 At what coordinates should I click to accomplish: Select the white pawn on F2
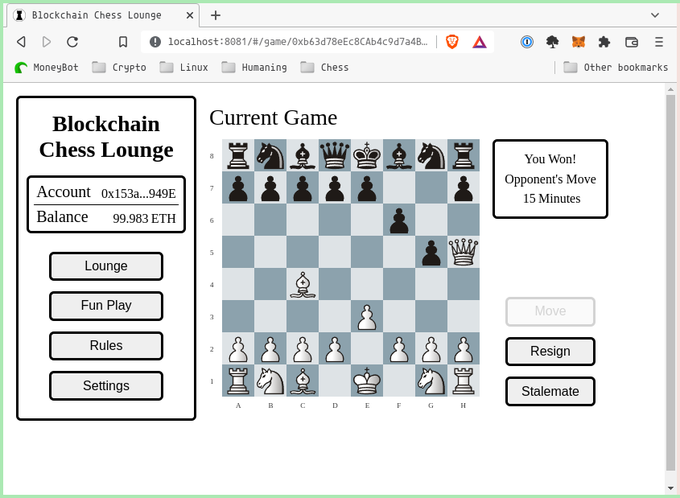pyautogui.click(x=399, y=349)
